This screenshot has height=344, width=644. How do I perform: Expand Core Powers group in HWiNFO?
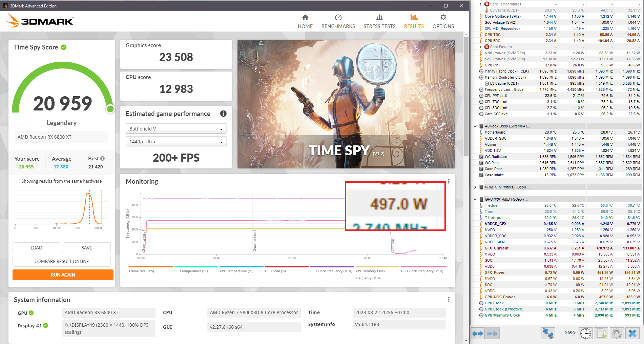[x=481, y=47]
